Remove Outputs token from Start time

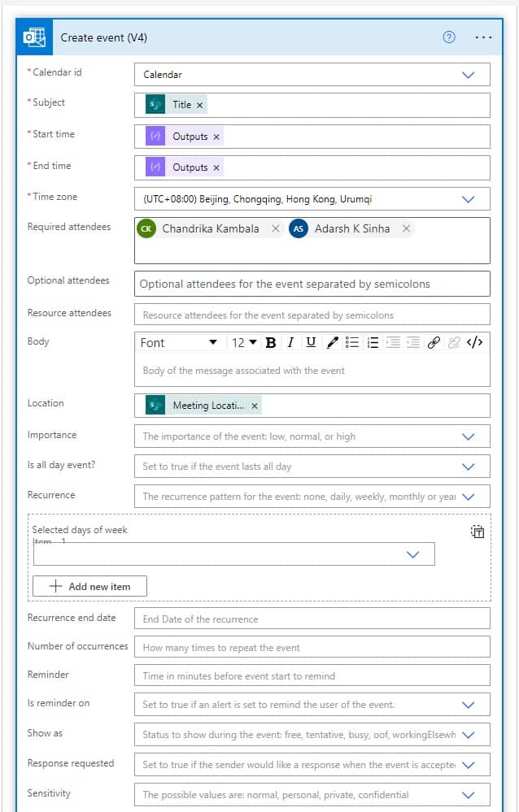point(216,137)
